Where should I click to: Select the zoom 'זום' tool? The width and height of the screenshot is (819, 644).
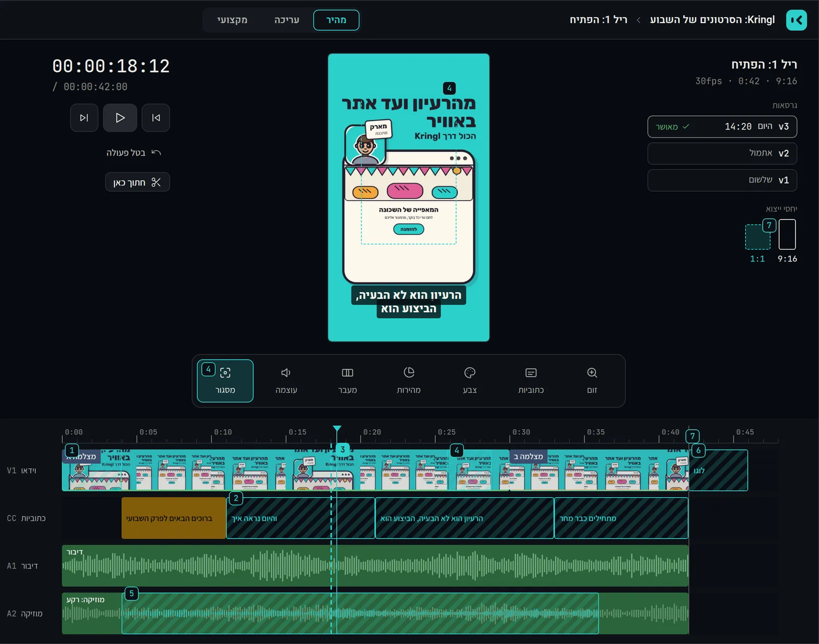[592, 381]
